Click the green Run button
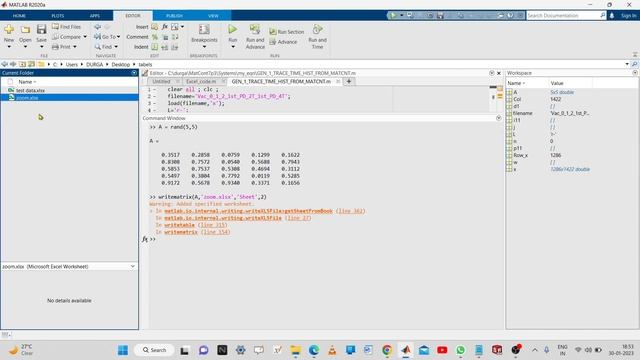Viewport: 640px width, 360px height. pos(232,29)
